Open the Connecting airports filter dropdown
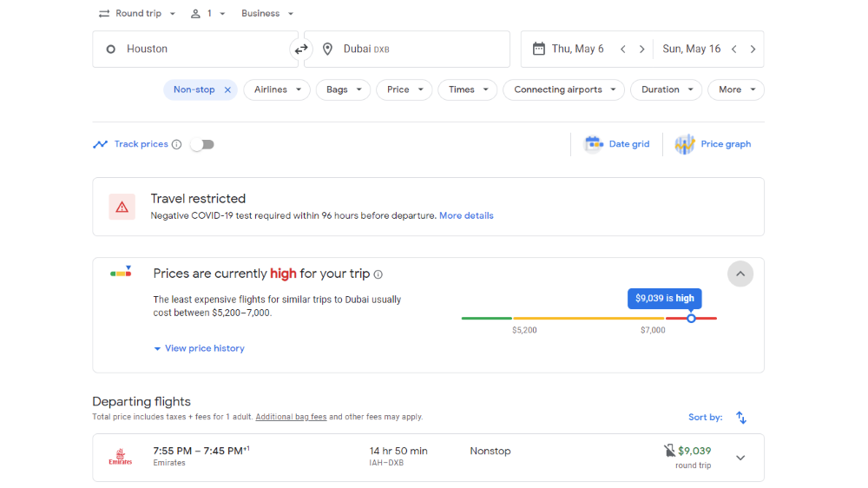Screen dimensions: 868x488 click(x=563, y=89)
